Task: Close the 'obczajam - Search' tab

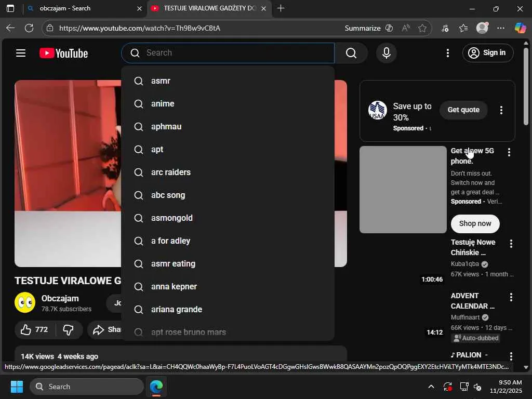Action: [139, 8]
